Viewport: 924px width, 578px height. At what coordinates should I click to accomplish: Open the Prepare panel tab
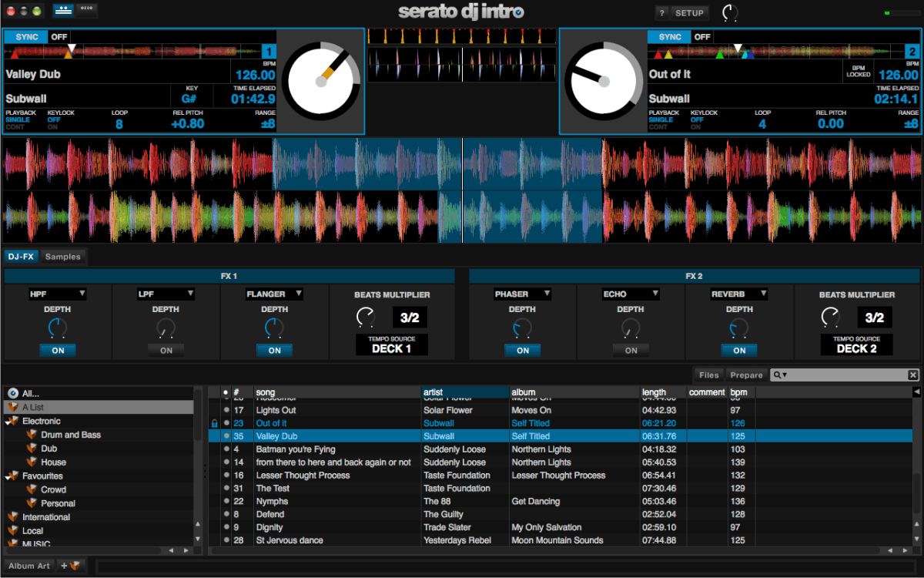746,375
